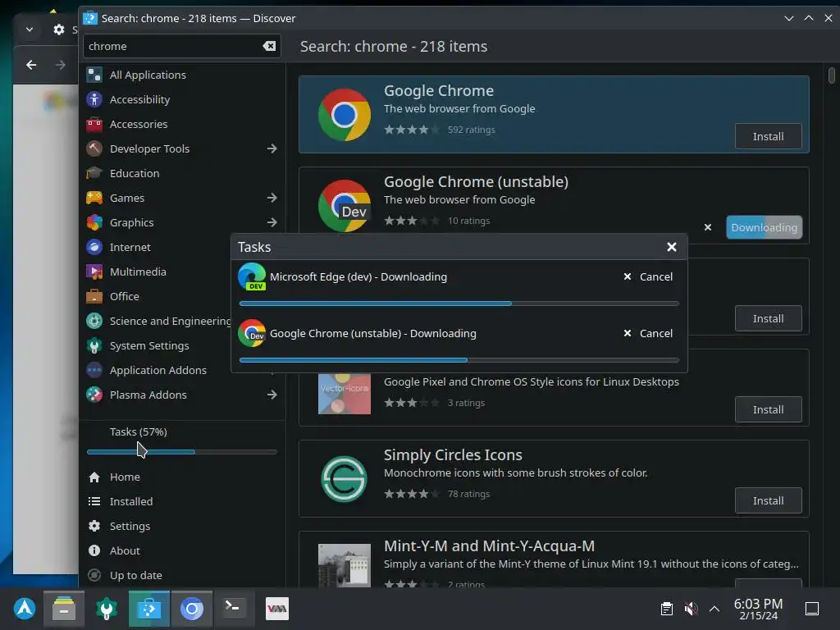The width and height of the screenshot is (840, 630).
Task: Open the Multimedia category
Action: point(181,272)
